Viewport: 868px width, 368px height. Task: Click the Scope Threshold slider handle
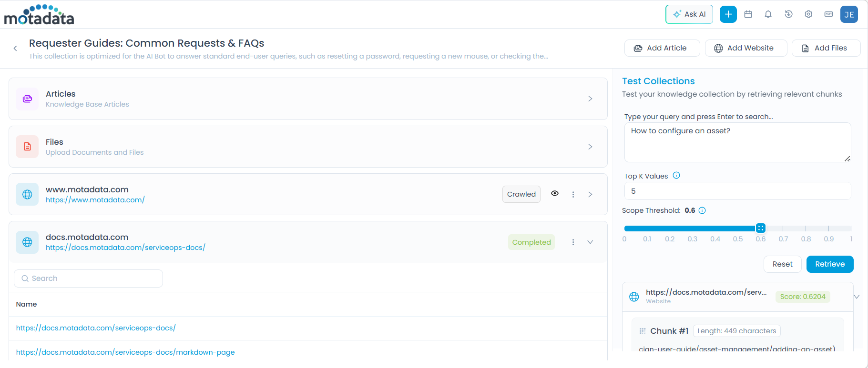click(761, 228)
